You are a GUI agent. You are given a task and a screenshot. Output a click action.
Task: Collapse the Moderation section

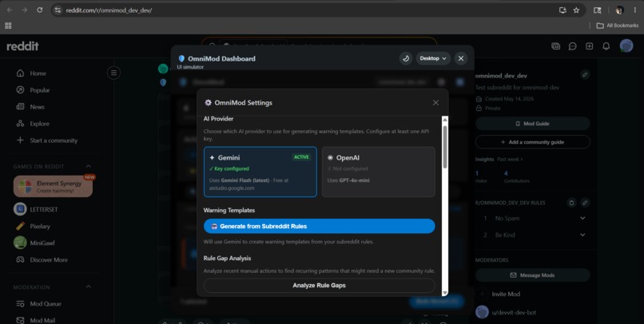pyautogui.click(x=89, y=287)
